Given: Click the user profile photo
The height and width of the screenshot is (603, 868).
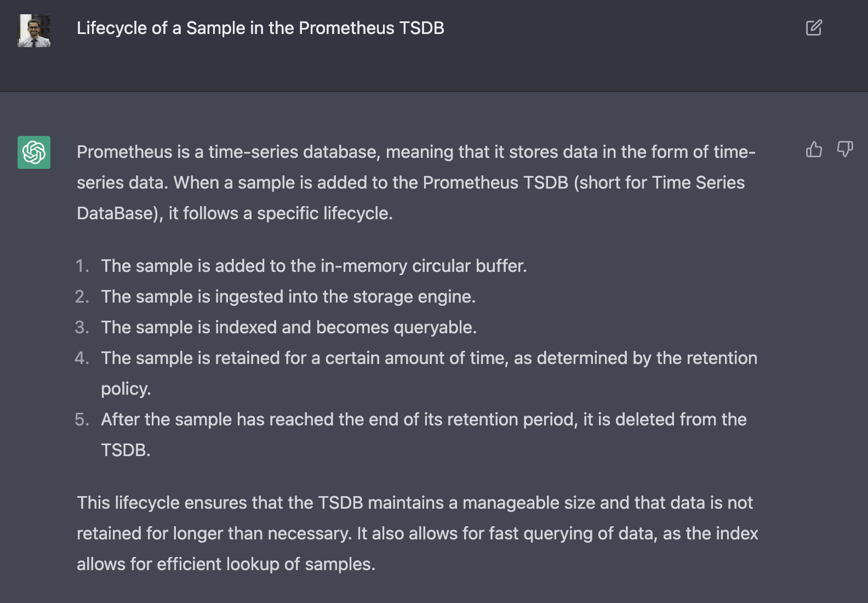Looking at the screenshot, I should (34, 31).
